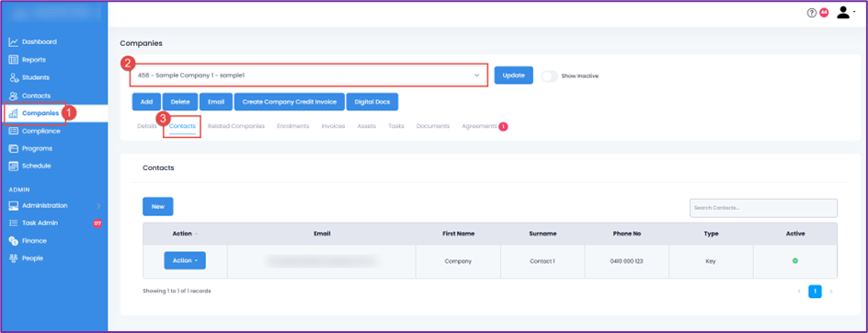
Task: Click the Finance coins icon
Action: click(14, 241)
